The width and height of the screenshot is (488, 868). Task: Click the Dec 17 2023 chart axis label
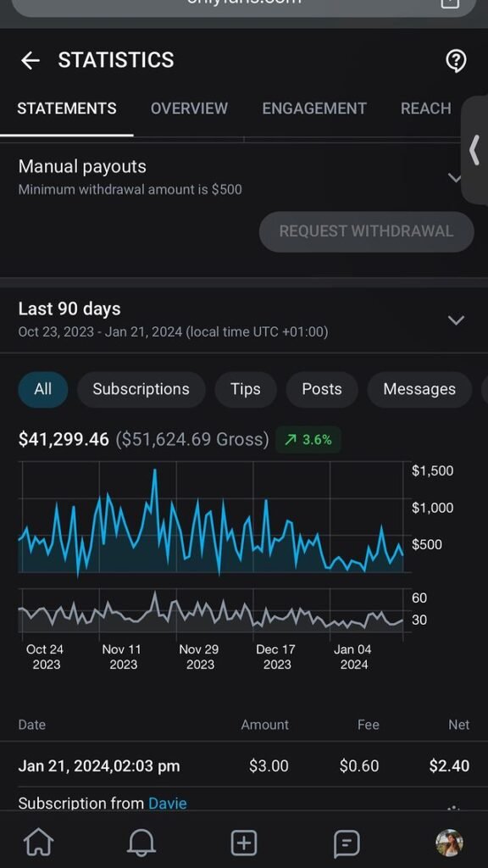coord(276,657)
